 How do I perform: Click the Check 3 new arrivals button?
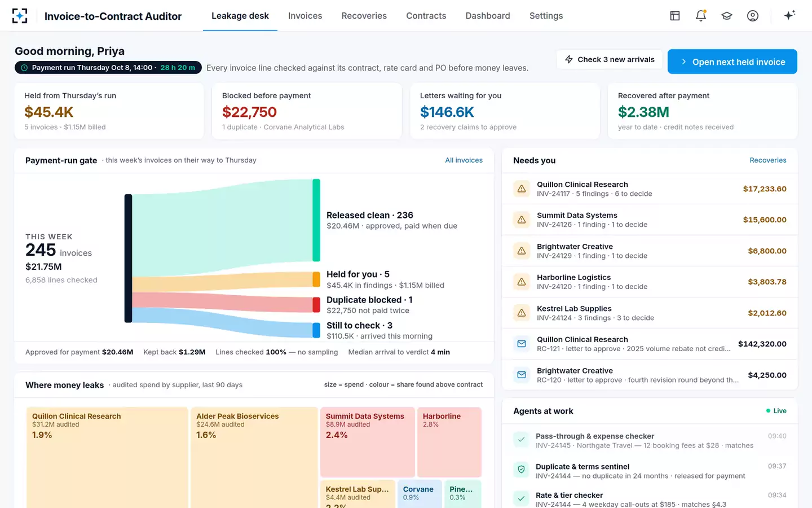[x=610, y=59]
